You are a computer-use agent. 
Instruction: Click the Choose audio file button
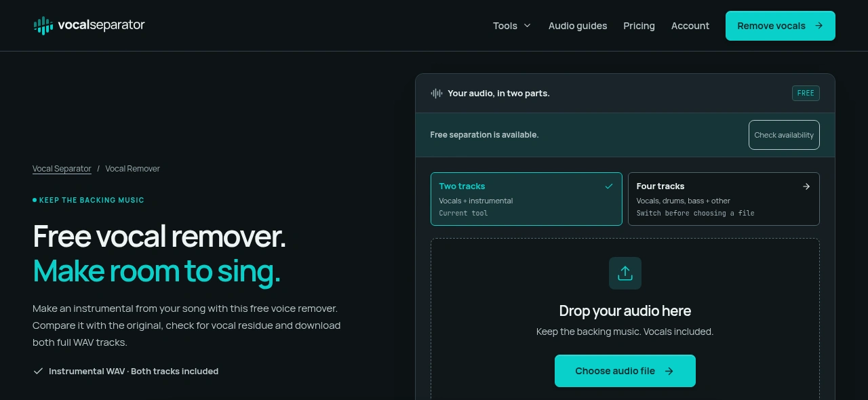pos(625,371)
